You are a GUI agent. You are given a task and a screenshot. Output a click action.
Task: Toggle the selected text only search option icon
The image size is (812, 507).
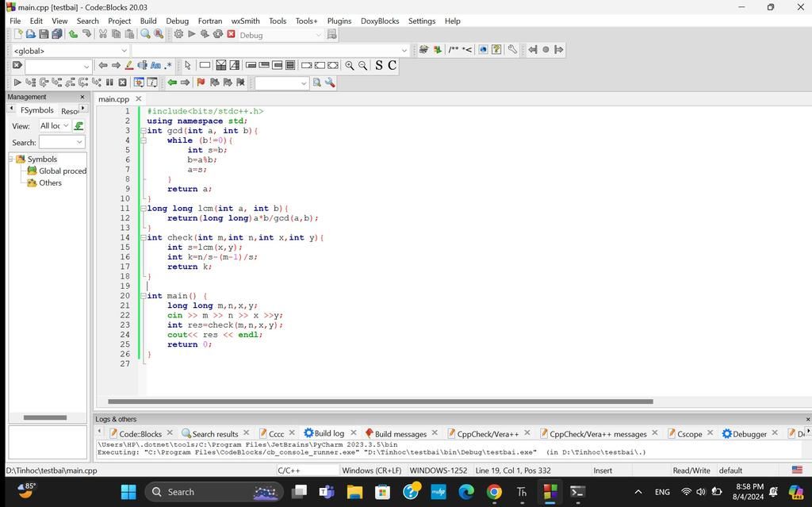click(x=142, y=65)
